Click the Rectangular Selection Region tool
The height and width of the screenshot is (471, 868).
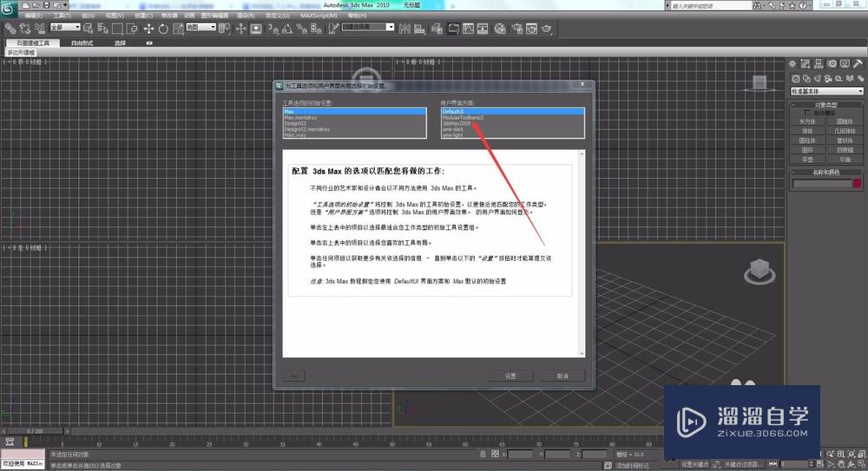click(x=117, y=29)
